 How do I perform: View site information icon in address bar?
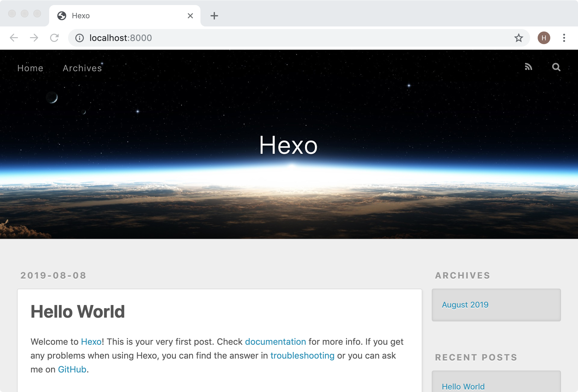click(79, 38)
